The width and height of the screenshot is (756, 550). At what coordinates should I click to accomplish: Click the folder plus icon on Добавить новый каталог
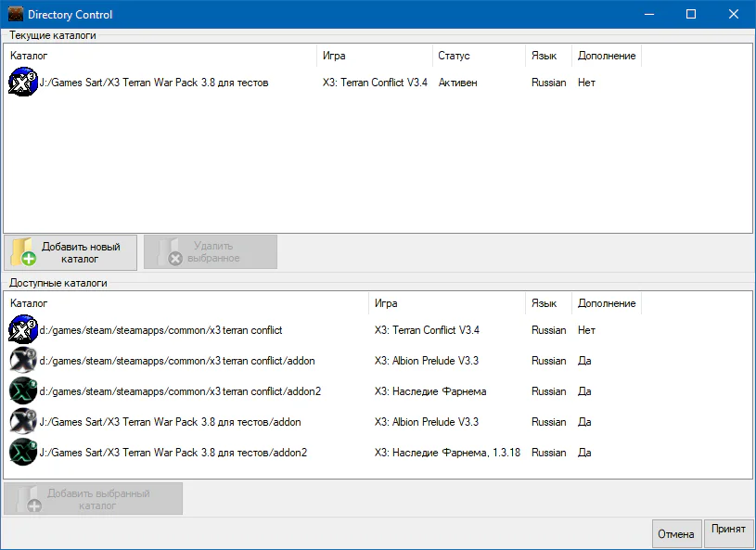click(x=24, y=252)
